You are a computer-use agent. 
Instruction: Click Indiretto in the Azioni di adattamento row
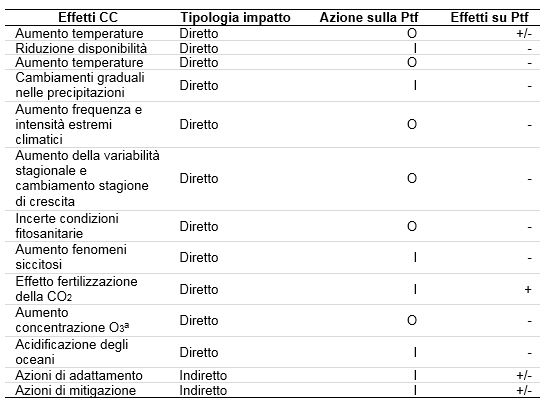click(x=203, y=375)
